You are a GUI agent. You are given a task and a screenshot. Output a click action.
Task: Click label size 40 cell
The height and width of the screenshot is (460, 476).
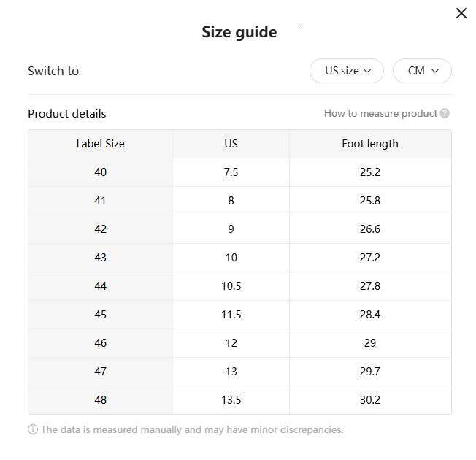[x=100, y=172]
